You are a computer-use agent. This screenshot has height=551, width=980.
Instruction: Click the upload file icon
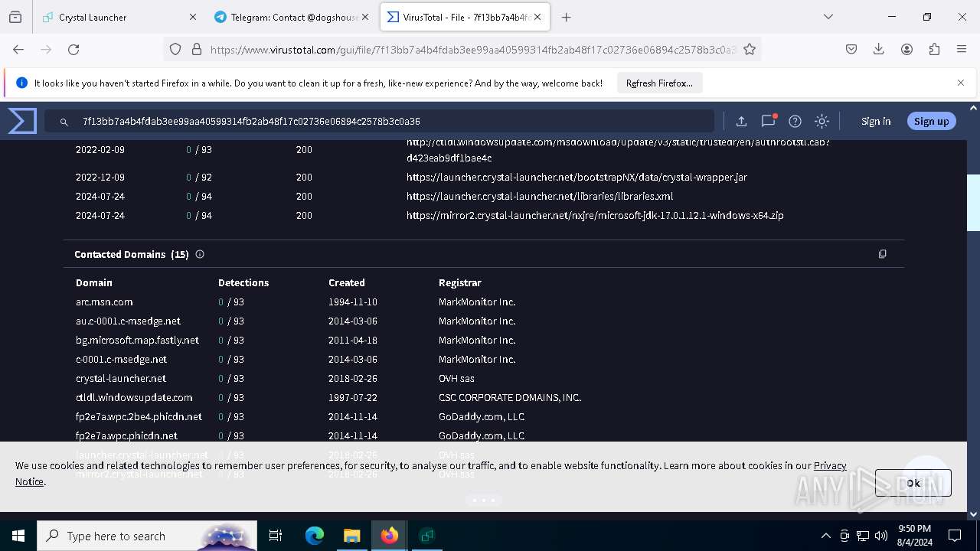[741, 121]
